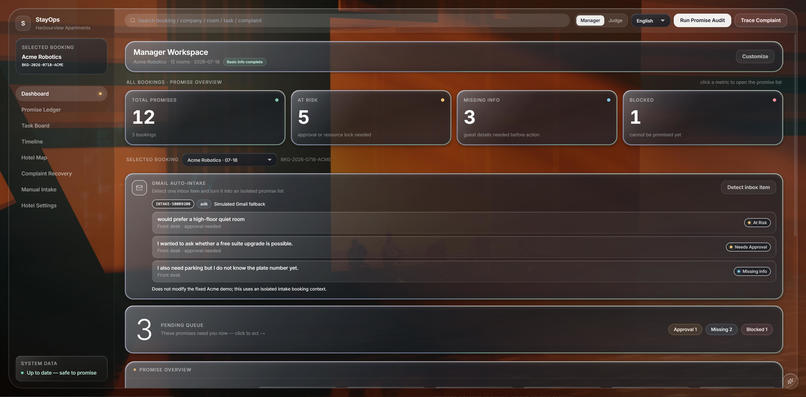Click Detect inbox item button
This screenshot has height=397, width=806.
click(748, 187)
